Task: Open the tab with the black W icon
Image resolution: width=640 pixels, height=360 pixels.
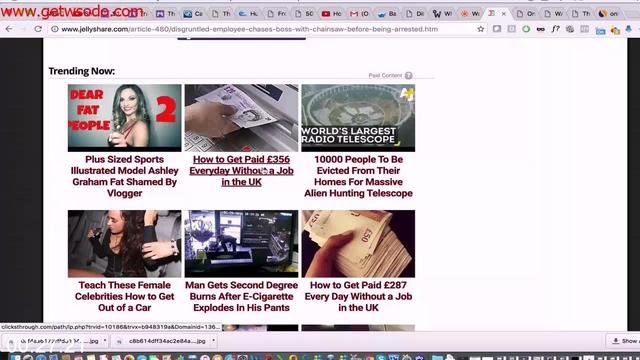Action: coord(442,13)
